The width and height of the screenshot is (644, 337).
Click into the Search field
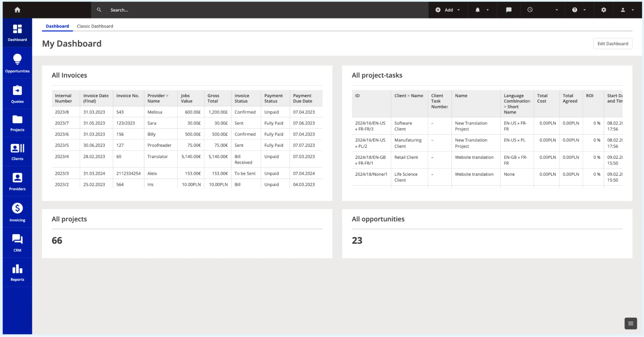(258, 10)
